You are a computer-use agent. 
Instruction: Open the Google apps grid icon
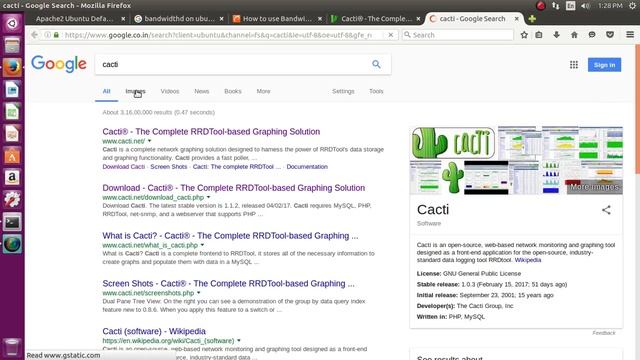coord(573,65)
